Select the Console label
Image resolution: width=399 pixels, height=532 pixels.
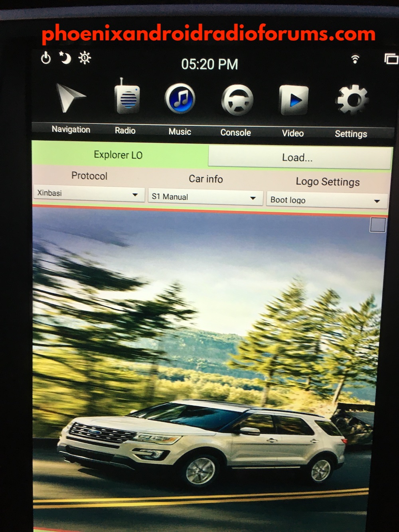click(x=235, y=133)
